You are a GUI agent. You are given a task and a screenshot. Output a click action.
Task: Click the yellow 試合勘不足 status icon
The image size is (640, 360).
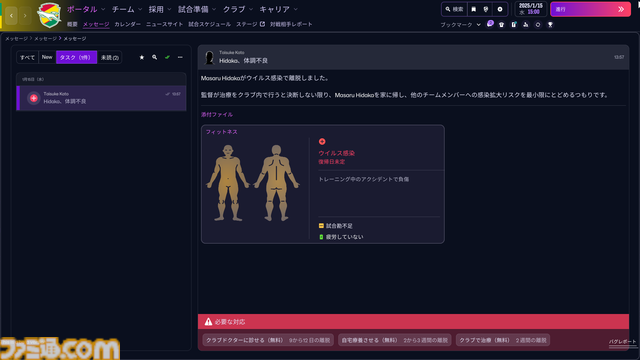(x=321, y=226)
